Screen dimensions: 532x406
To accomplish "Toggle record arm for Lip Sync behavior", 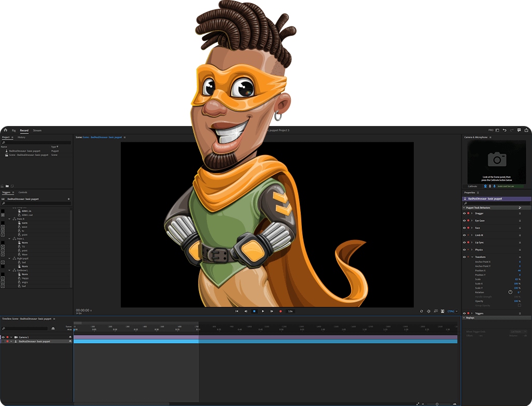I will (468, 242).
